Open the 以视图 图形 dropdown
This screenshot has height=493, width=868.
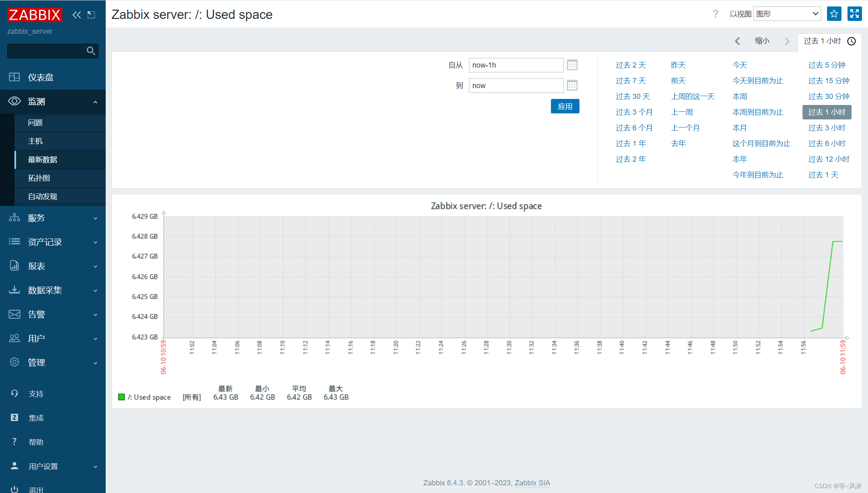pyautogui.click(x=786, y=13)
